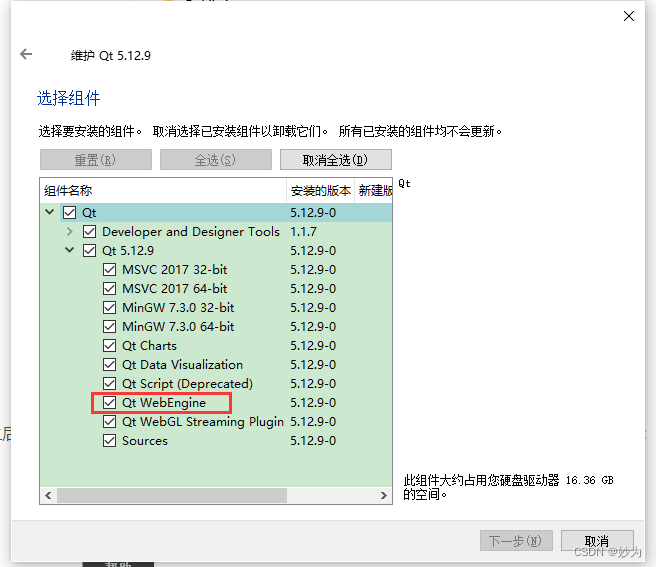Screen dimensions: 656x567
Task: Uncheck the Sources checkbox
Action: [x=110, y=441]
